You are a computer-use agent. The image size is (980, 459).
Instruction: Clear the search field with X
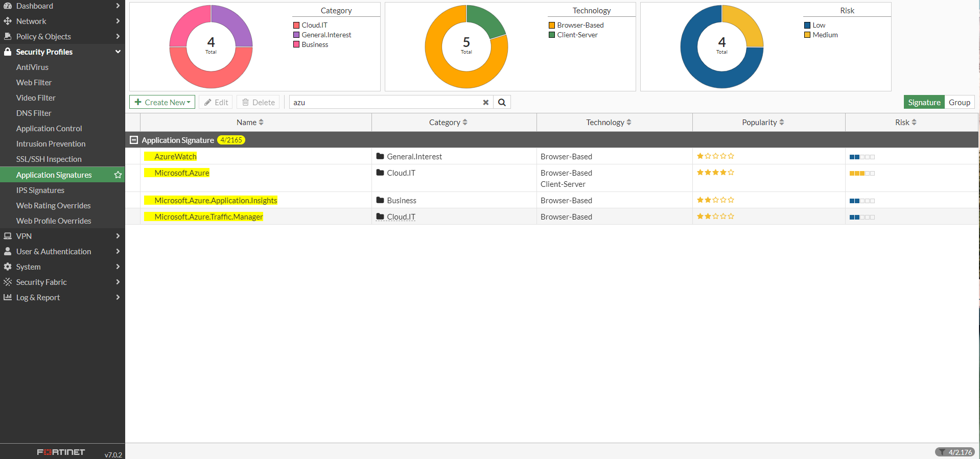pos(486,103)
